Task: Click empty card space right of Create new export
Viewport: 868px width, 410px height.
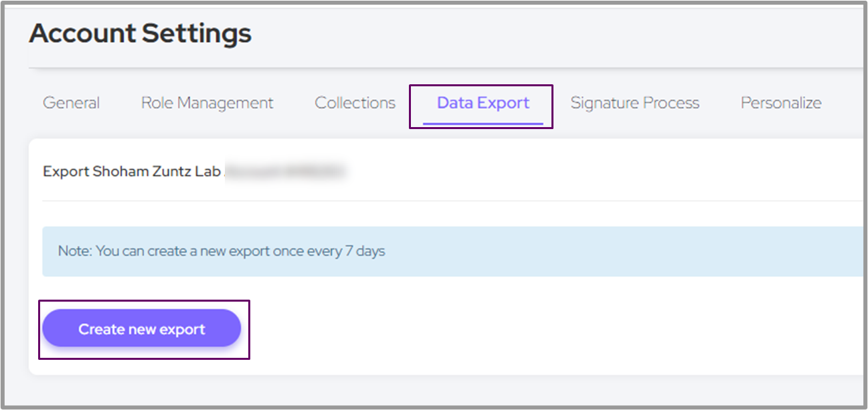Action: pyautogui.click(x=535, y=329)
